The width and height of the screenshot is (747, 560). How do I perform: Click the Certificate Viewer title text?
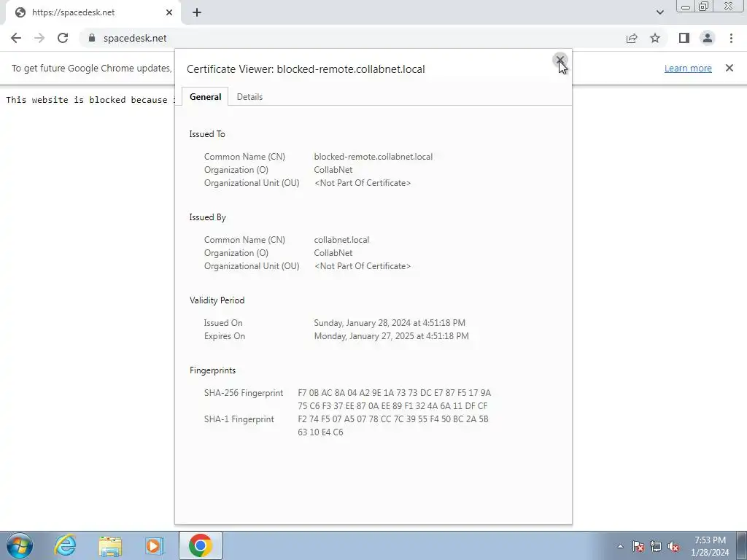pos(306,69)
